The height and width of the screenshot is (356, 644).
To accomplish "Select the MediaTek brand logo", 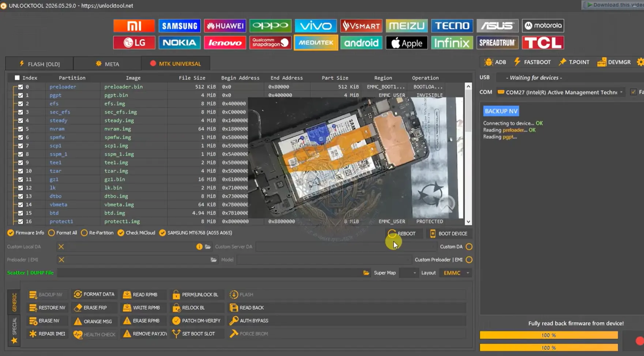I will click(316, 43).
